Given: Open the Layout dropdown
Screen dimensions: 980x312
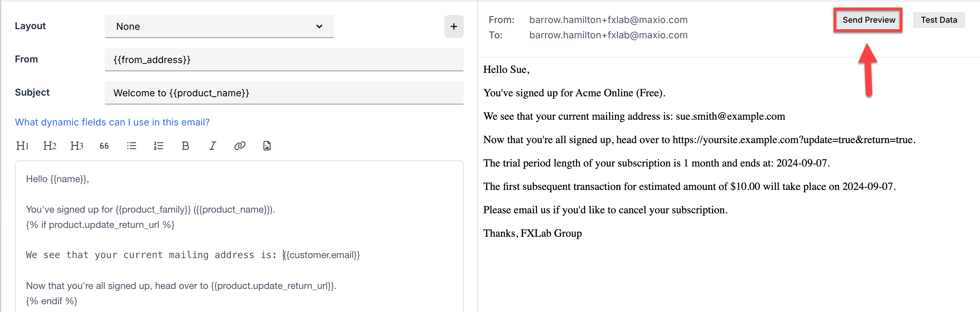Looking at the screenshot, I should point(219,27).
